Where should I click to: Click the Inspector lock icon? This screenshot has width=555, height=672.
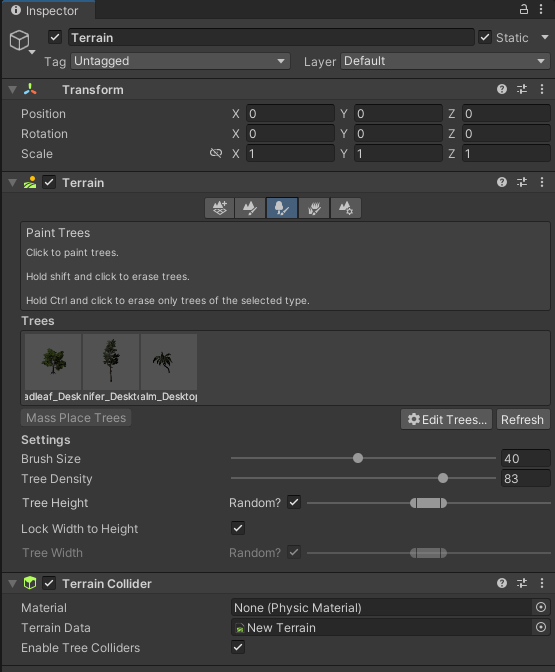pos(524,9)
